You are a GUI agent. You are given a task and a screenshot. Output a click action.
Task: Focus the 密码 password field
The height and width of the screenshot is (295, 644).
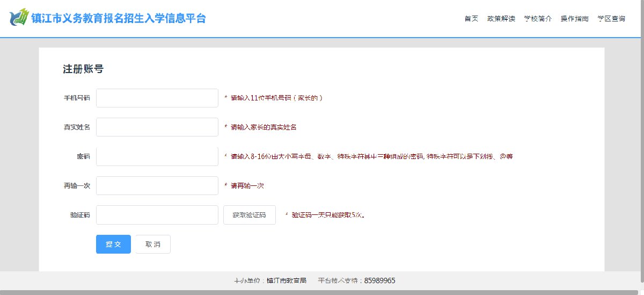pyautogui.click(x=157, y=156)
